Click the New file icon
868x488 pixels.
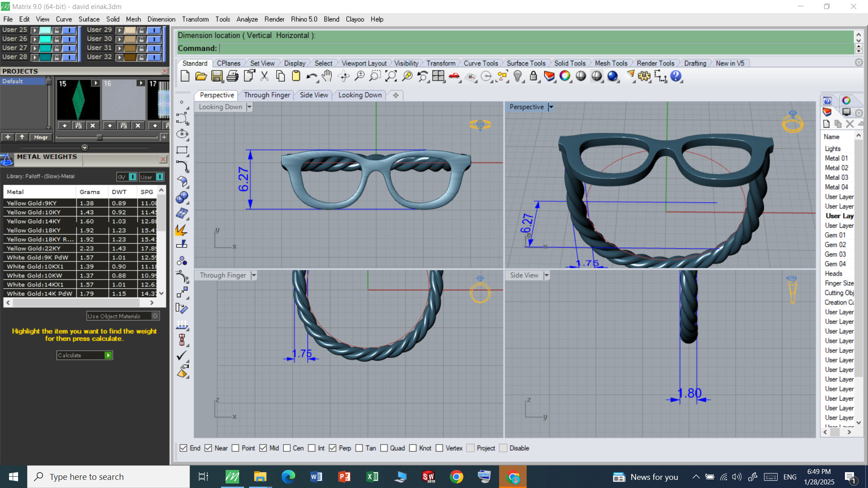(x=185, y=76)
